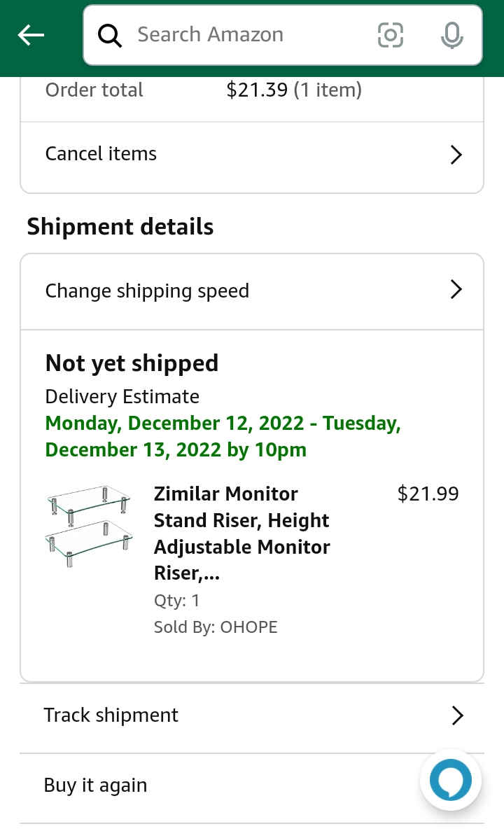Choose the Change shipping speed text
Viewport: 504px width, 831px height.
[x=147, y=291]
